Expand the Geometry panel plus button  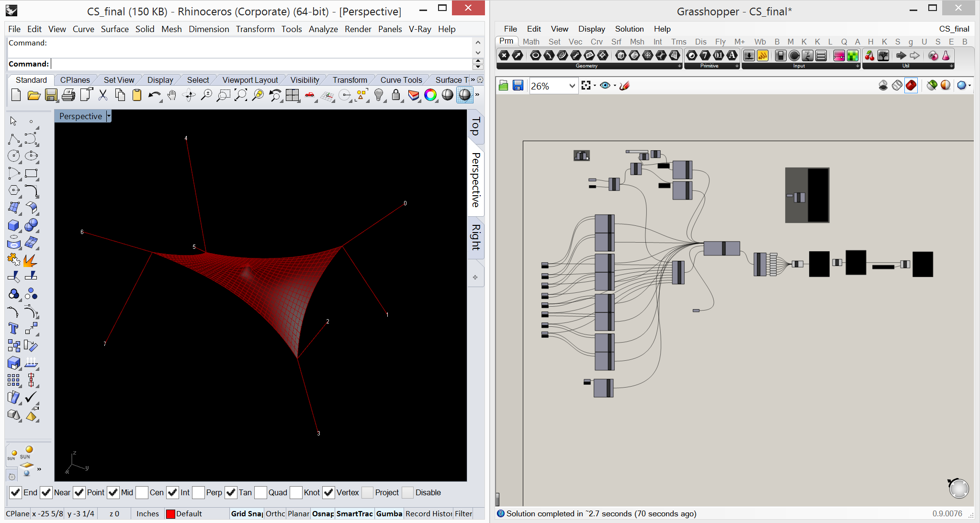click(x=679, y=66)
